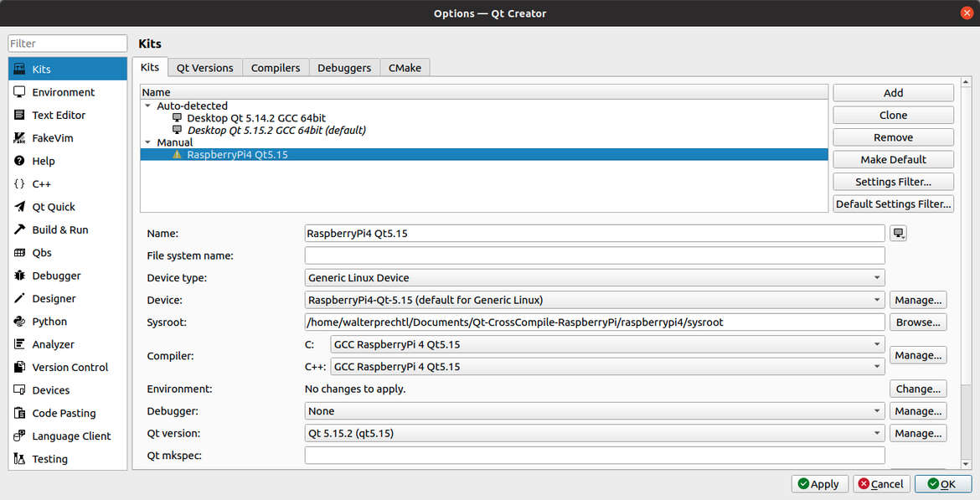
Task: Click the Qt mkspec input field
Action: (595, 456)
